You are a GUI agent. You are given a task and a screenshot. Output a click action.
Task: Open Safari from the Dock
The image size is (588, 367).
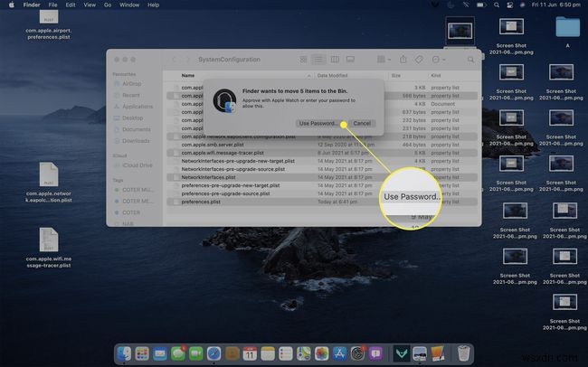[214, 353]
